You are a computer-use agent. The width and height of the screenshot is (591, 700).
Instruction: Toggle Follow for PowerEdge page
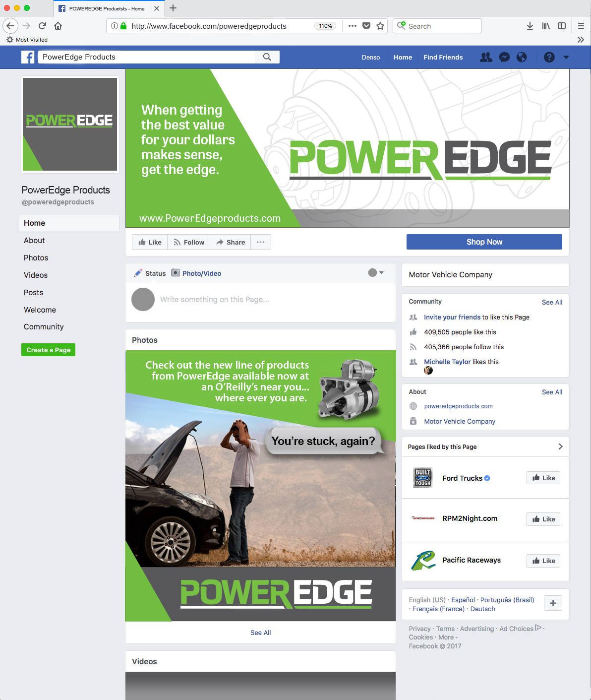tap(189, 242)
